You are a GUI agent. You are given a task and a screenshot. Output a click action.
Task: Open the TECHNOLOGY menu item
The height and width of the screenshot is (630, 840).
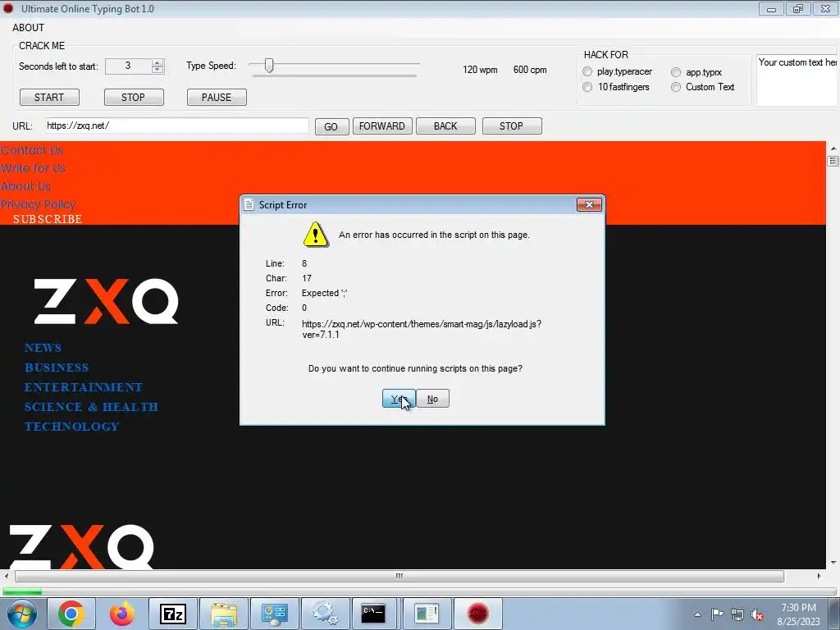pos(72,427)
